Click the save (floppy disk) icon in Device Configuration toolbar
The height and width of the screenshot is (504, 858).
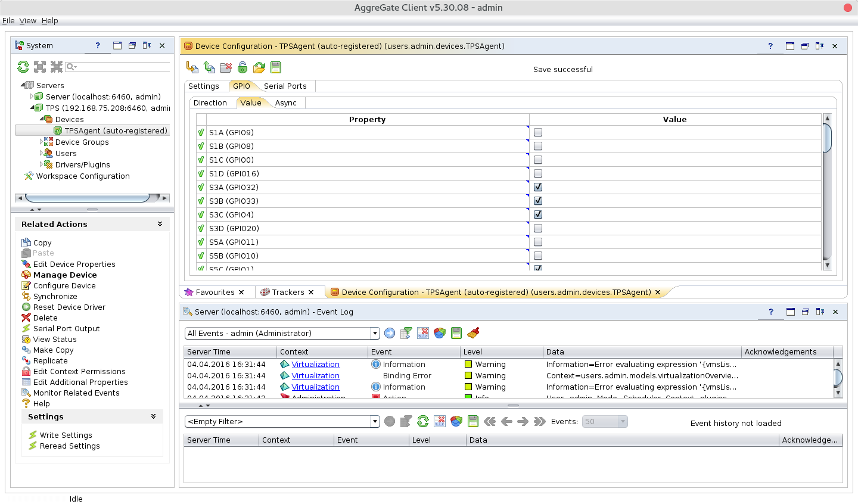click(276, 67)
